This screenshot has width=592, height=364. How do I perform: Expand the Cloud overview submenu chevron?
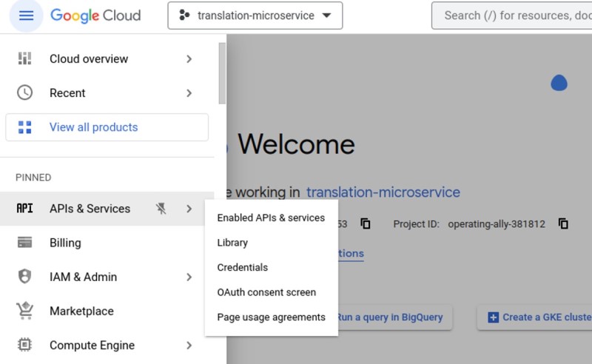tap(189, 59)
